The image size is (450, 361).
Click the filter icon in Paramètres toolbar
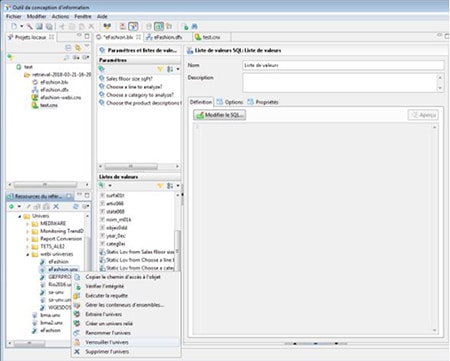[x=160, y=69]
